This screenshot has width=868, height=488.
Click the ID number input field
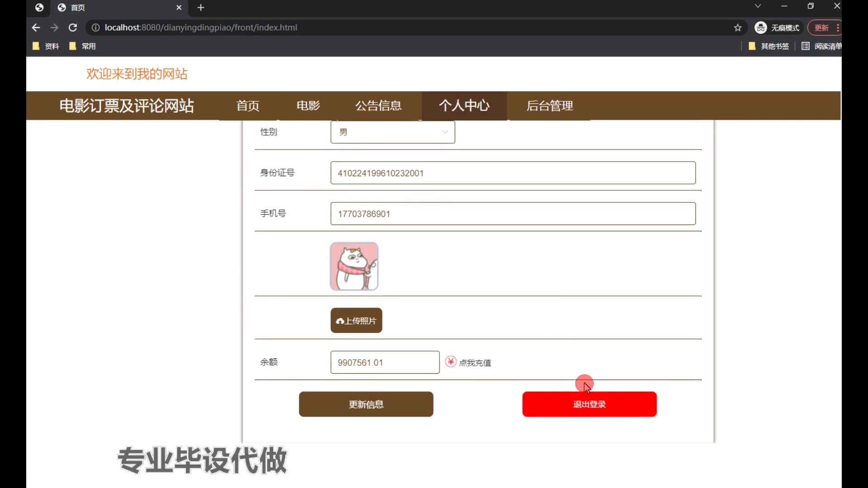(513, 173)
